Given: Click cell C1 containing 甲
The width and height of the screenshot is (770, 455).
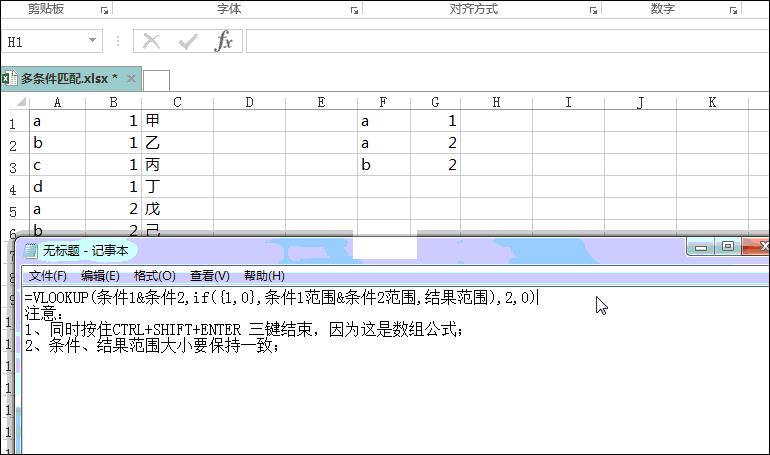Looking at the screenshot, I should pos(177,121).
